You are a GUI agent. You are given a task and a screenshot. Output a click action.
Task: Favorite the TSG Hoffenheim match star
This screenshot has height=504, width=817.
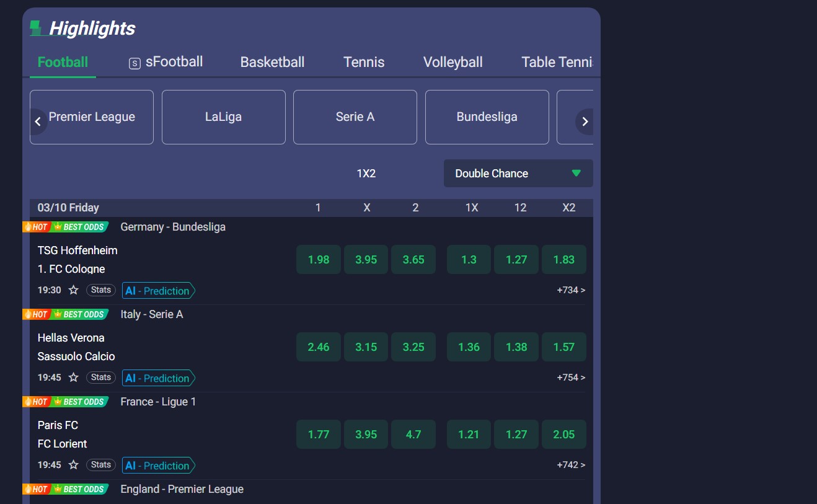coord(73,290)
